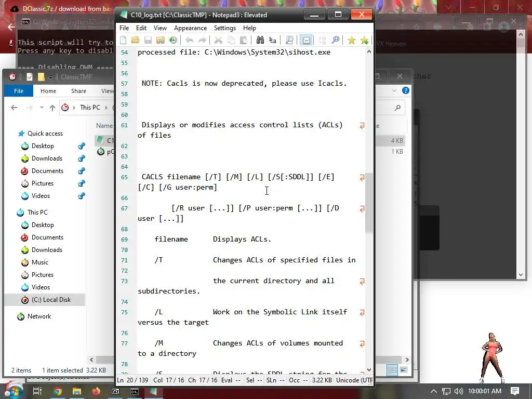Switch to Share tab in Explorer
The height and width of the screenshot is (399, 532).
[x=79, y=91]
